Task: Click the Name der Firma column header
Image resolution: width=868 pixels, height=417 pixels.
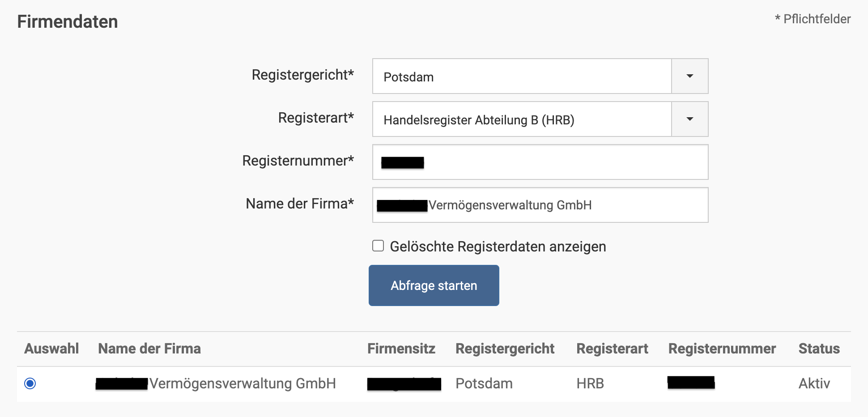Action: (149, 349)
